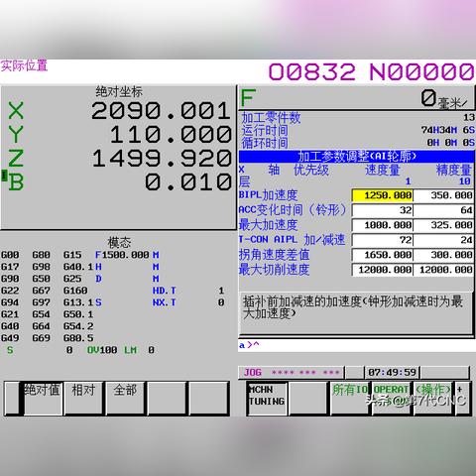Select the OPERAT softkey
The width and height of the screenshot is (476, 476).
tap(392, 399)
